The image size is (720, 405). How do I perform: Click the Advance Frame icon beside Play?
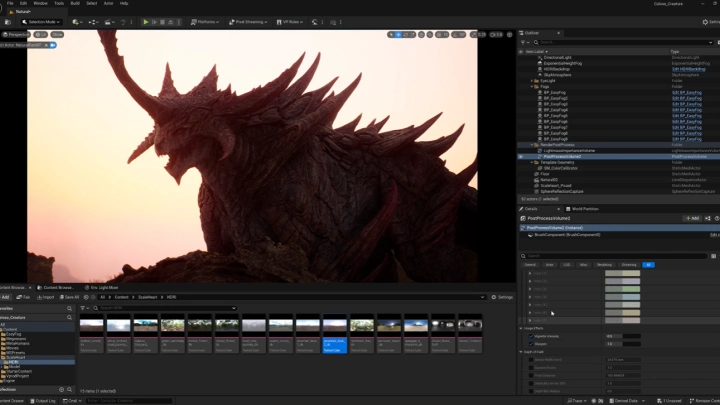point(154,22)
